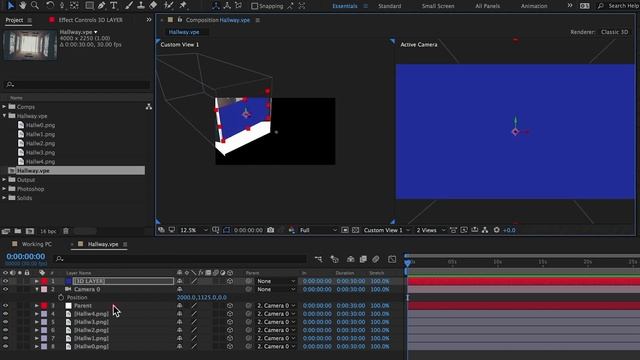Select the Rotation tool

50,5
